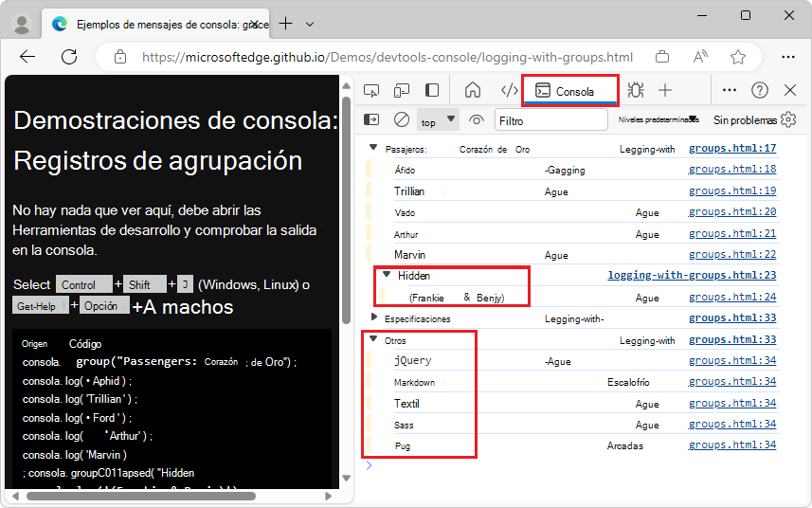Open the groups.html:18 source link
Screen dimensions: 812x508
click(x=732, y=169)
